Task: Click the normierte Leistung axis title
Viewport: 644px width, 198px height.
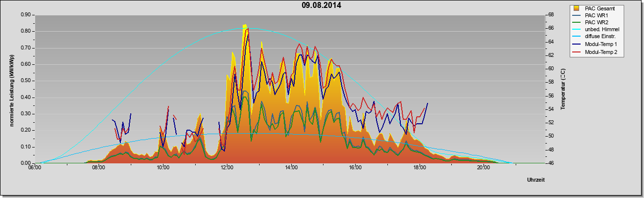Action: click(x=11, y=90)
